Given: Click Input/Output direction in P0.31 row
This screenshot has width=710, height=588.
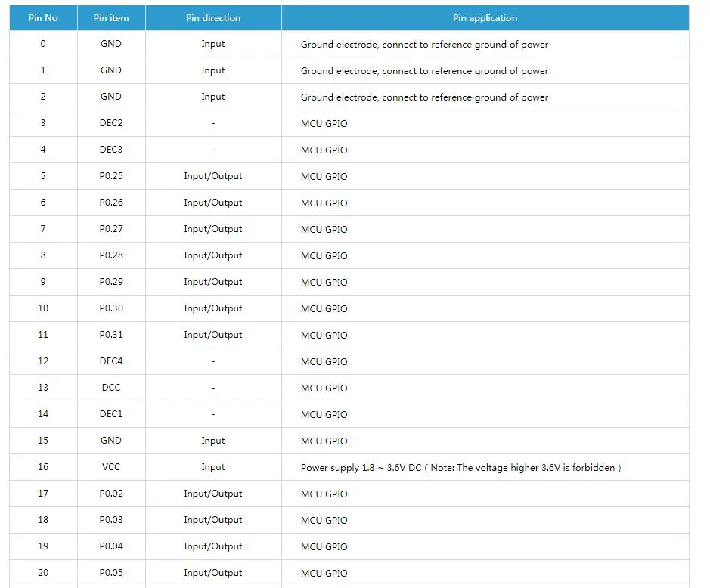Looking at the screenshot, I should coord(213,335).
